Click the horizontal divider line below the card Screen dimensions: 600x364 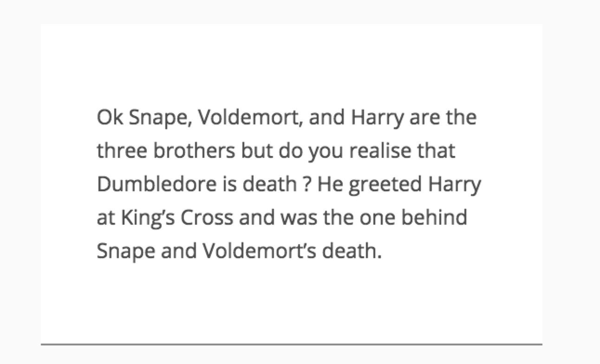292,344
